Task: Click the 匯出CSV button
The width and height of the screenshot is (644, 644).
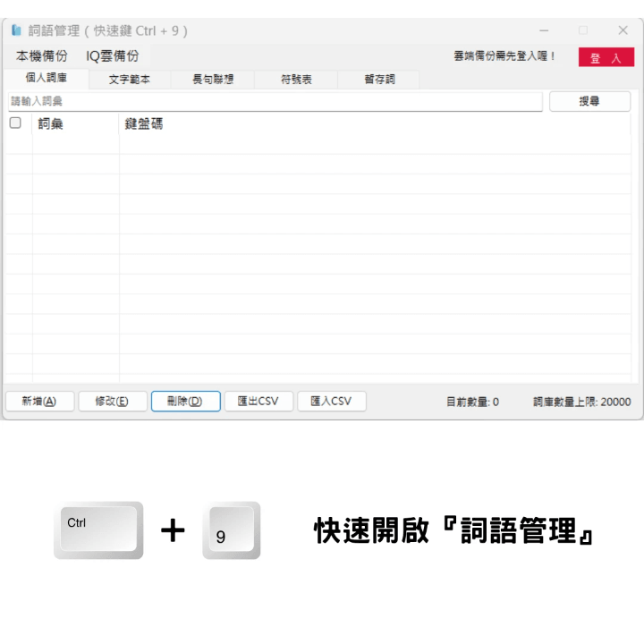Action: tap(258, 402)
